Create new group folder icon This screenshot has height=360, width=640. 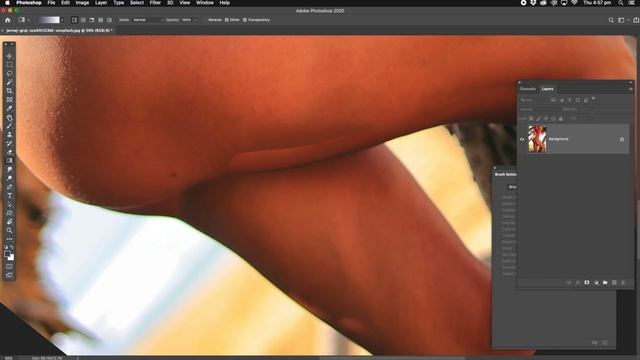tap(605, 282)
